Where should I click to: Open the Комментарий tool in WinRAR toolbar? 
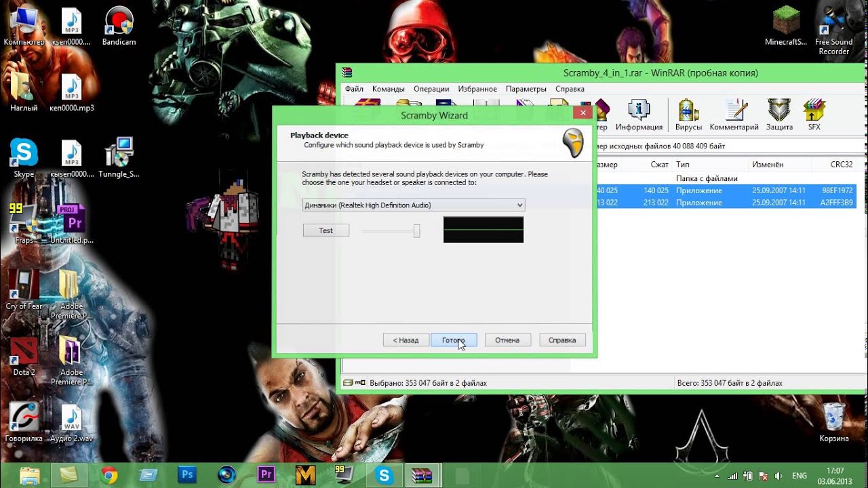pos(734,115)
